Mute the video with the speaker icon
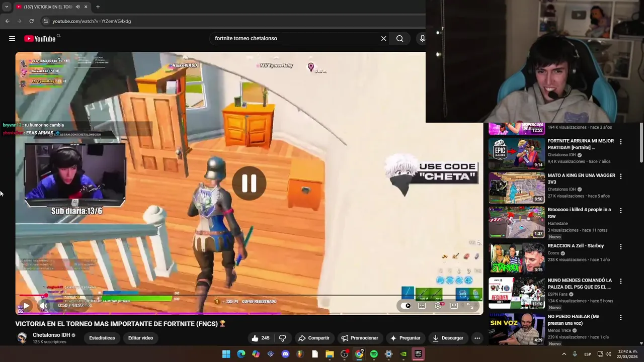The image size is (644, 362). point(44,305)
